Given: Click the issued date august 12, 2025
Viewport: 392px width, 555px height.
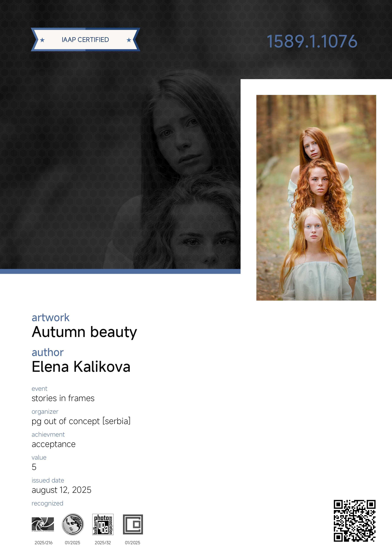Looking at the screenshot, I should [x=62, y=490].
